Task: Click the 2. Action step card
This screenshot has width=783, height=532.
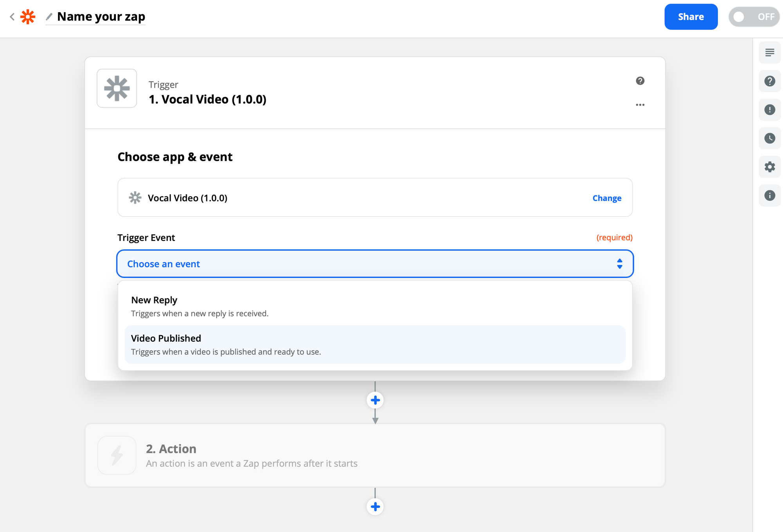Action: [x=374, y=455]
